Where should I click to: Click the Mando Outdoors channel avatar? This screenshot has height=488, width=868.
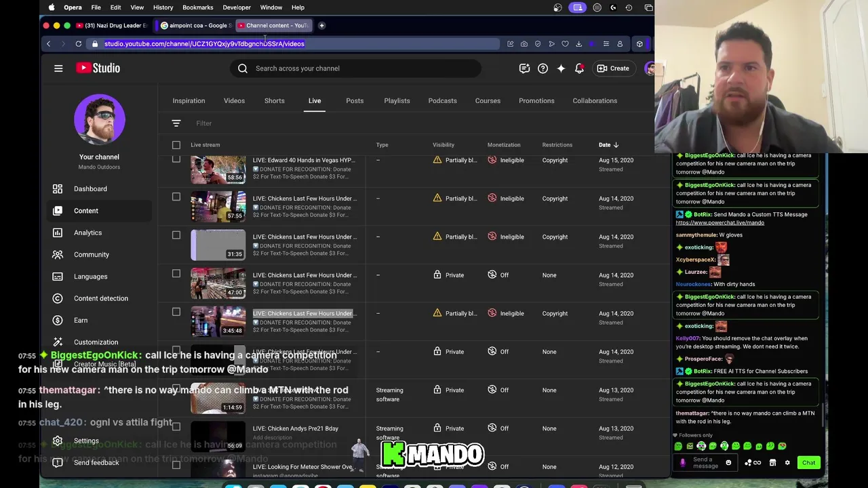tap(99, 120)
